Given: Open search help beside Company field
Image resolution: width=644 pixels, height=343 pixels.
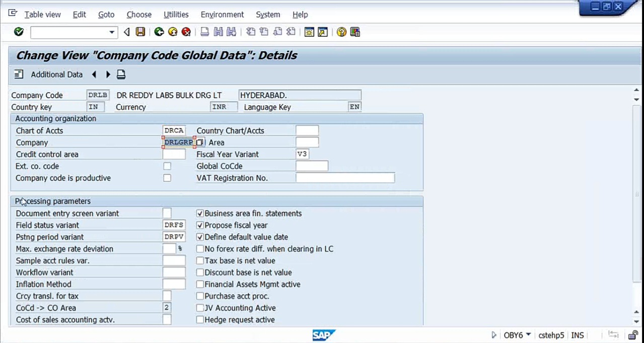Looking at the screenshot, I should coord(200,143).
